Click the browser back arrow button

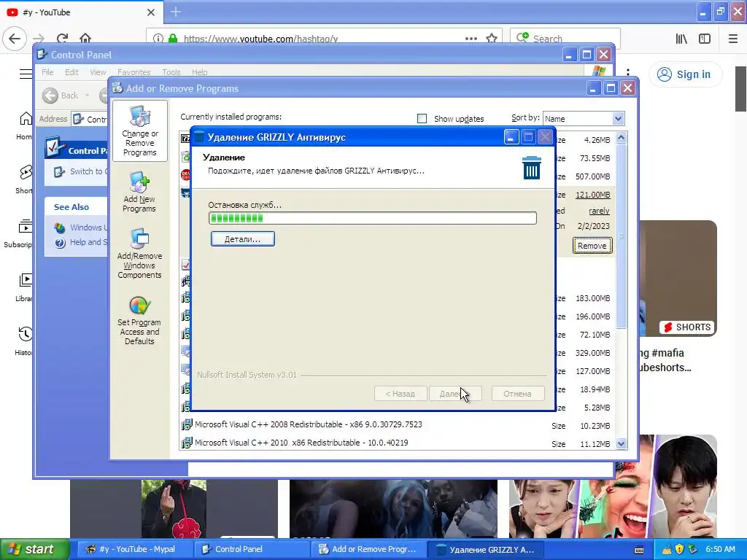(x=15, y=39)
